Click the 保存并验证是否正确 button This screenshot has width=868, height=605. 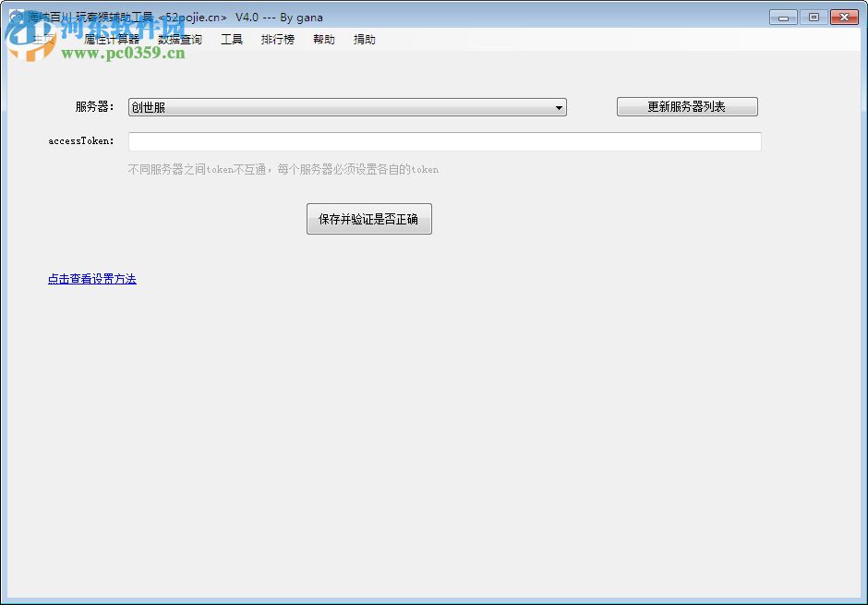click(x=368, y=219)
